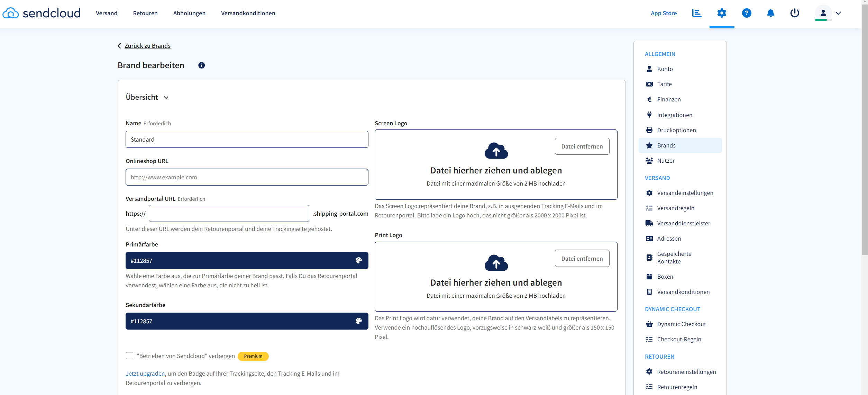Focus the Onlineshop URL input field
The width and height of the screenshot is (868, 395).
(x=247, y=177)
